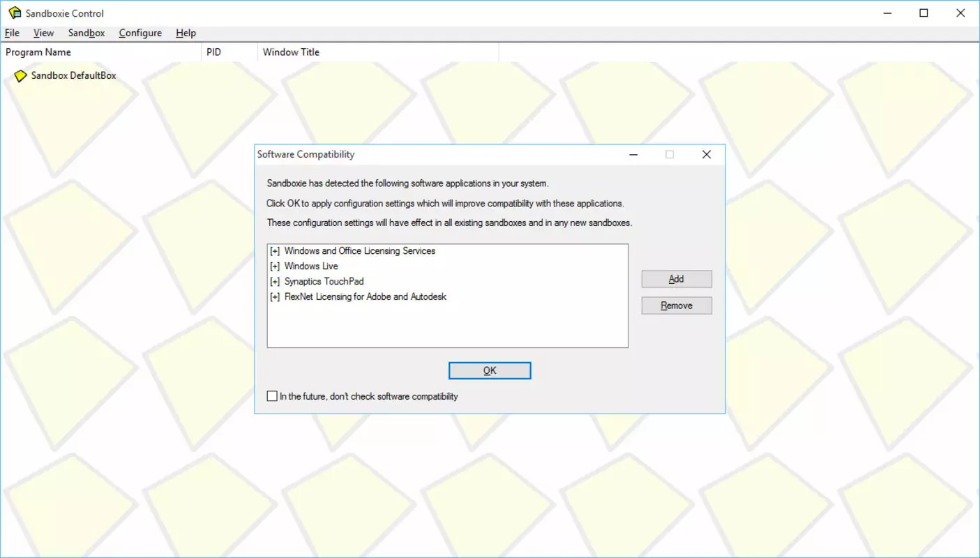The image size is (980, 558).
Task: Maximize the Sandboxie Control window
Action: pyautogui.click(x=924, y=13)
